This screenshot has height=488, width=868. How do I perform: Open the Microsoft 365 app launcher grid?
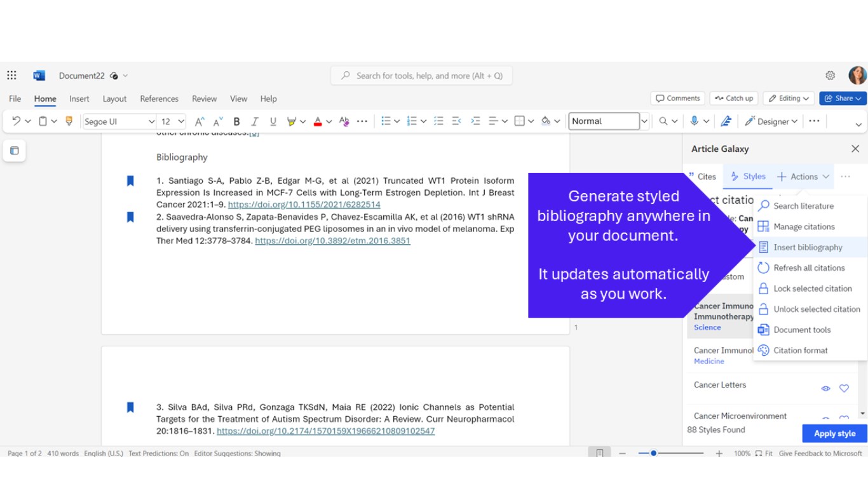(x=11, y=76)
